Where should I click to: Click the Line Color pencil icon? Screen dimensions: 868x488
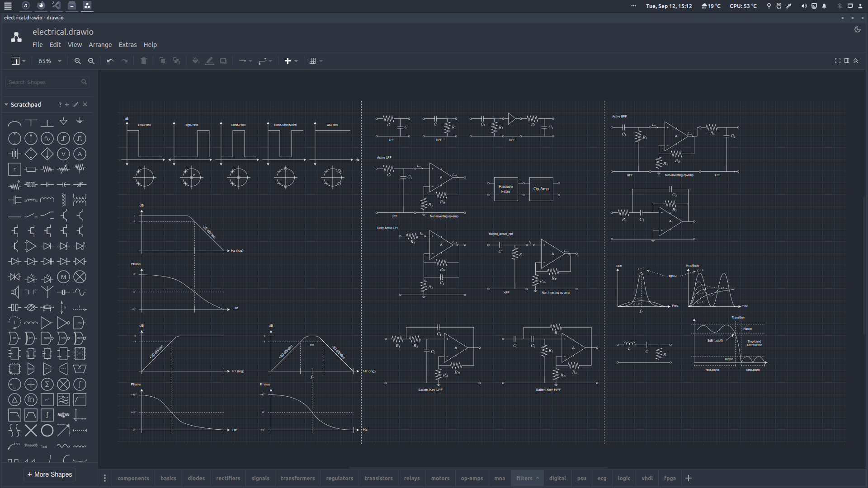click(x=209, y=61)
